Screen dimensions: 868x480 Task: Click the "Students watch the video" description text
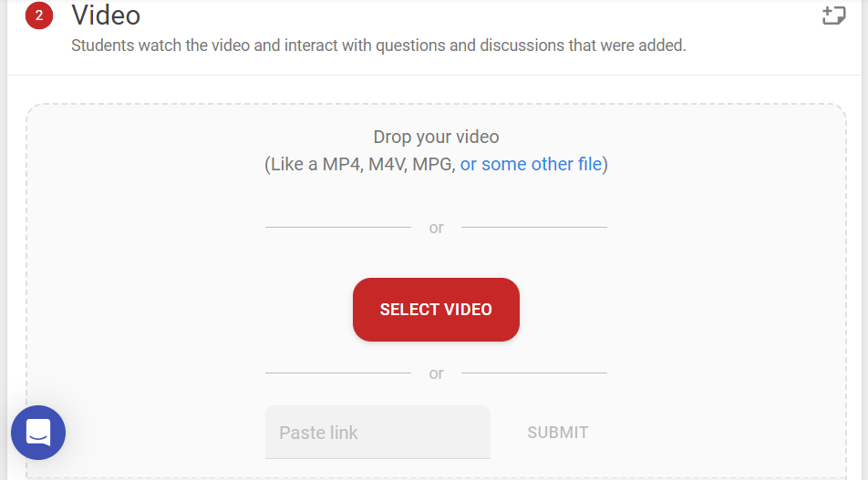click(378, 46)
